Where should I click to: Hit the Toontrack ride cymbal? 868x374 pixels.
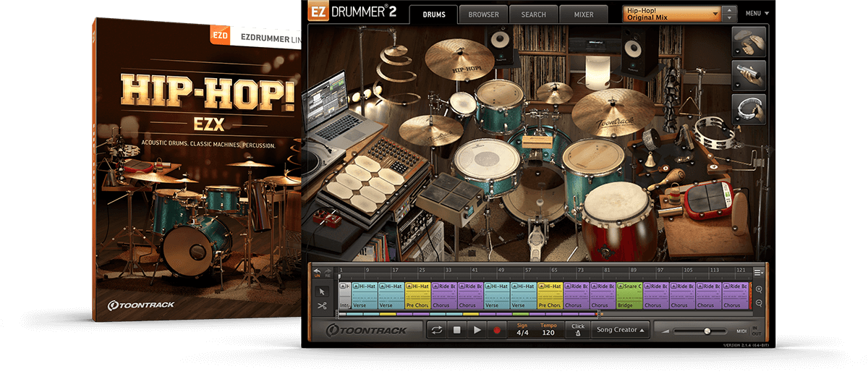coord(613,113)
